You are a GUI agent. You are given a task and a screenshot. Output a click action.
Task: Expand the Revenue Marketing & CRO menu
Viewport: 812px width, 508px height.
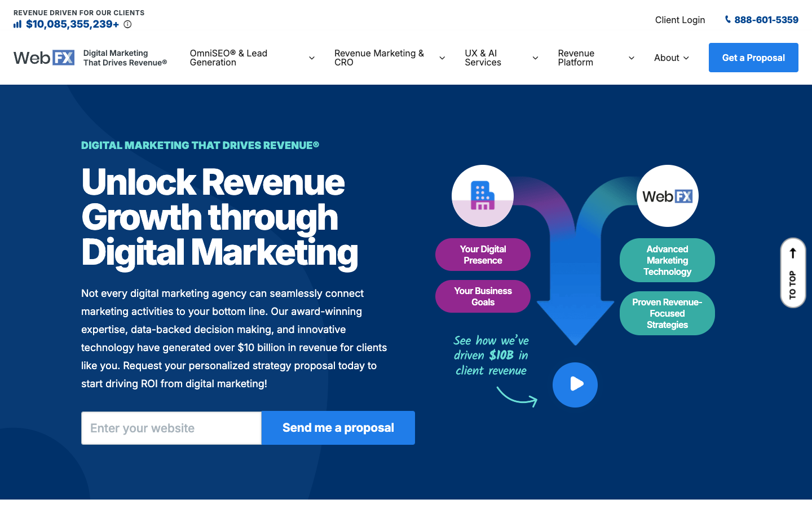click(x=389, y=58)
